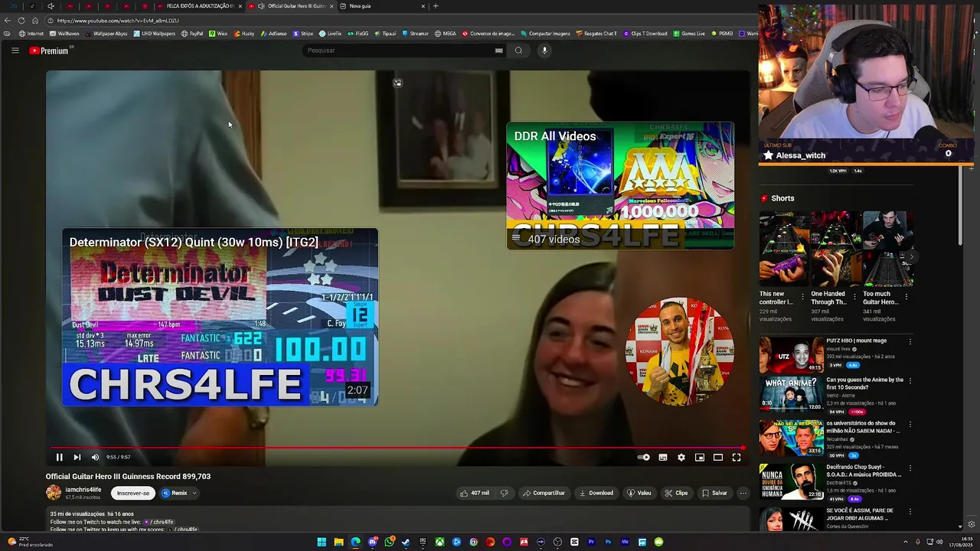Viewport: 980px width, 551px height.
Task: Mute the video volume
Action: click(95, 458)
